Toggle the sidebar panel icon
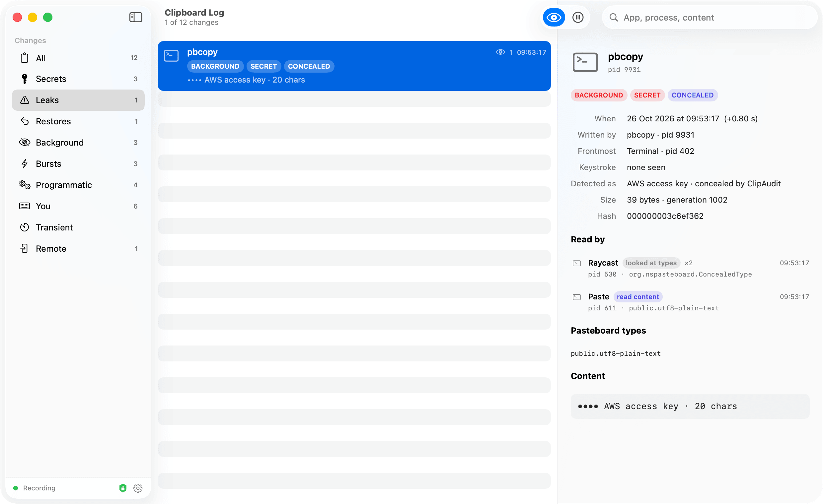823x504 pixels. 136,17
